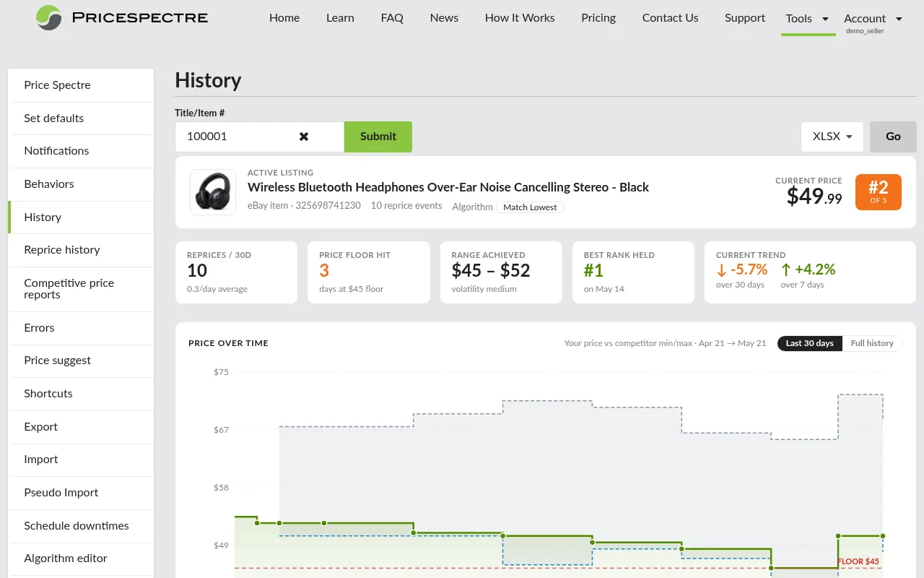Switch chart to Last 30 days
This screenshot has width=924, height=578.
809,343
